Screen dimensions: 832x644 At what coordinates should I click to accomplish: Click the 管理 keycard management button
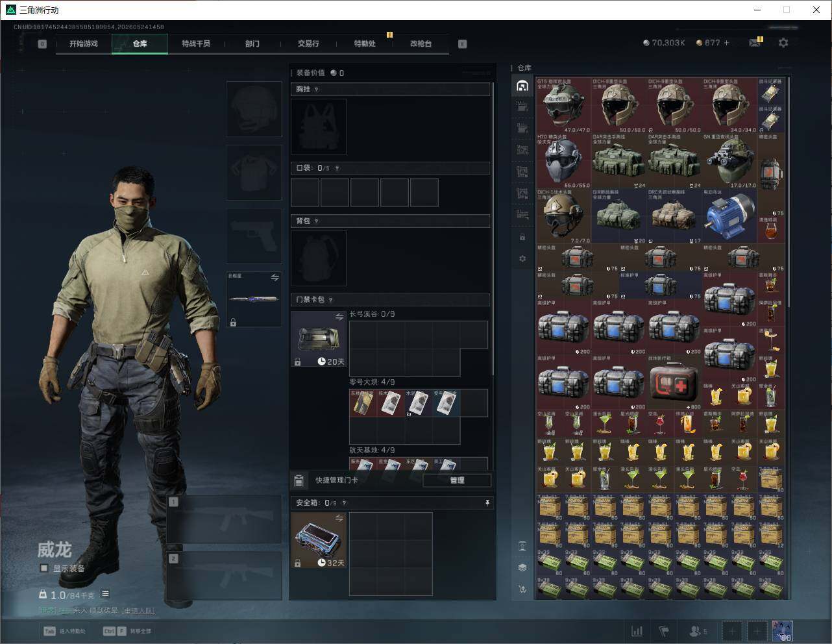(x=457, y=480)
